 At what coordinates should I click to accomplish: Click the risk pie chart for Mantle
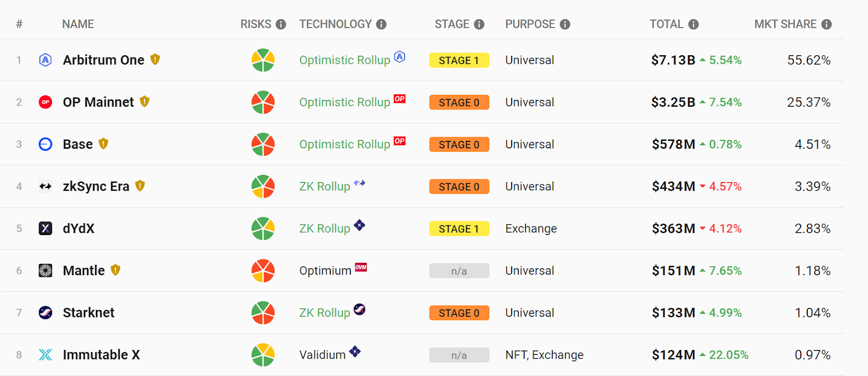tap(263, 271)
